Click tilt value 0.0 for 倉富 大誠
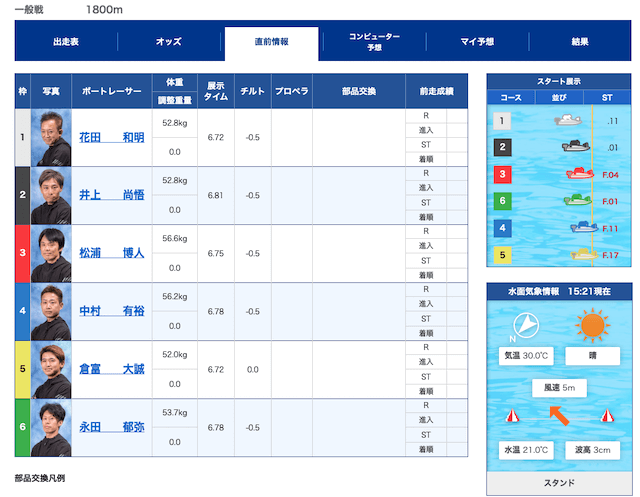 [253, 370]
